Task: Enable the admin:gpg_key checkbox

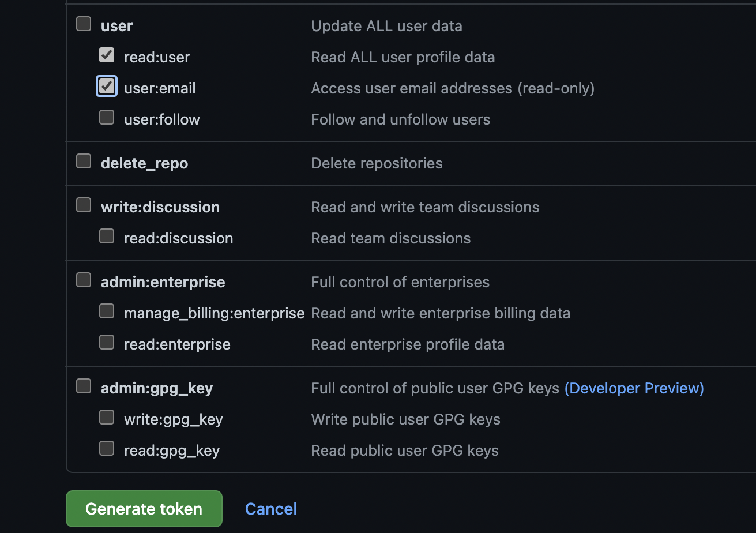Action: pos(84,386)
